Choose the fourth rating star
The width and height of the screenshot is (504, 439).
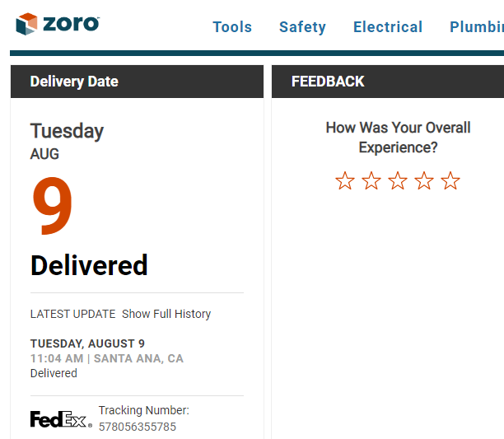(424, 180)
